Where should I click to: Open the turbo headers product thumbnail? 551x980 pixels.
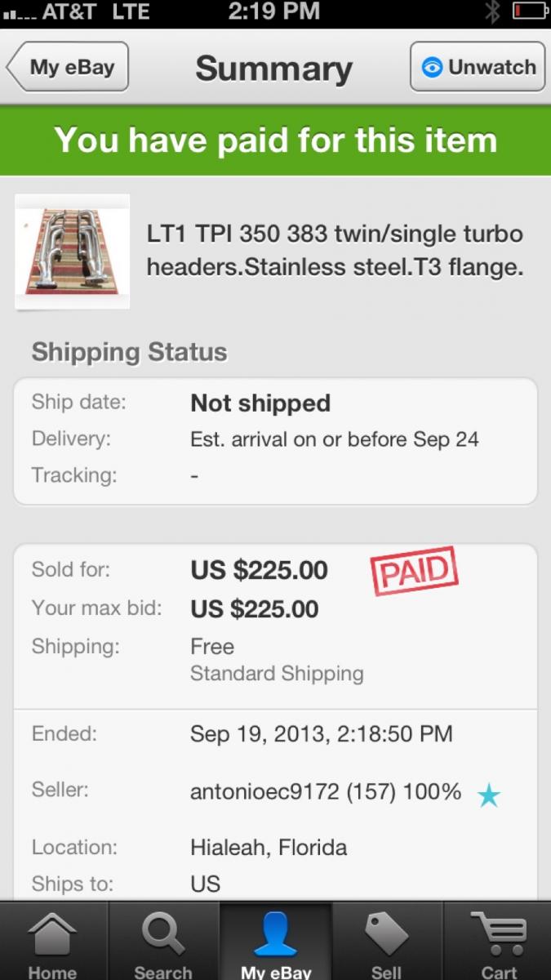[72, 251]
